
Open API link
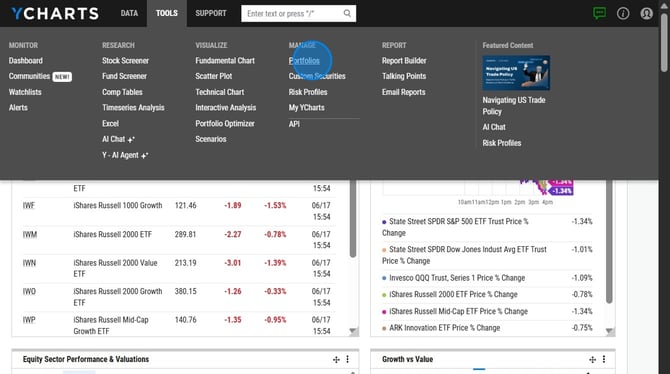click(294, 124)
